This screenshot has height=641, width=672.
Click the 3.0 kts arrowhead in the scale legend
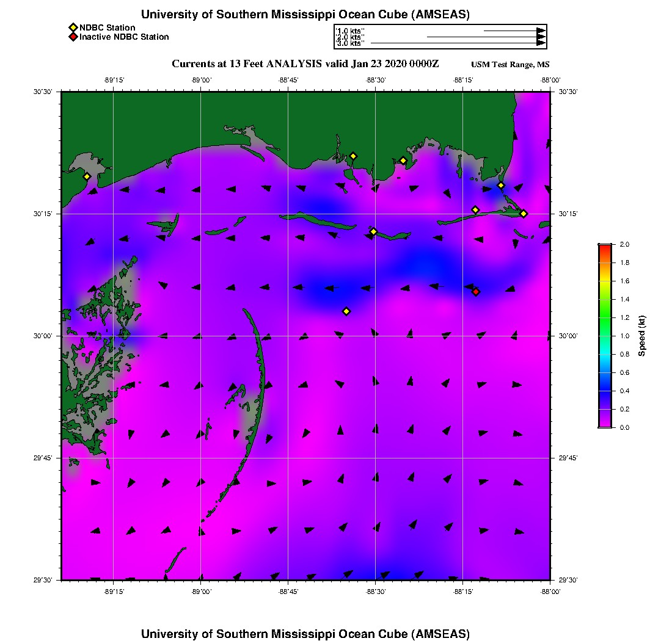(541, 43)
